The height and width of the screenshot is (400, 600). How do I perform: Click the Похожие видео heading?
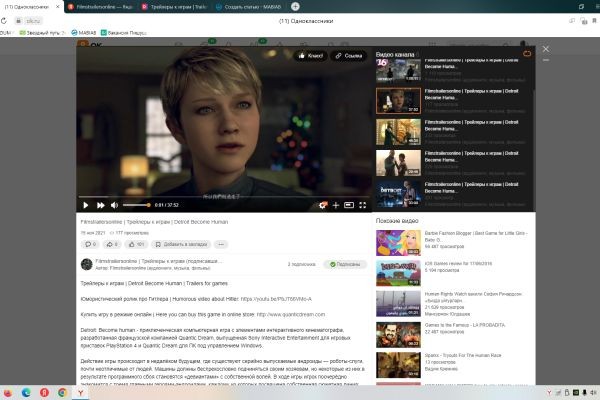(x=397, y=221)
